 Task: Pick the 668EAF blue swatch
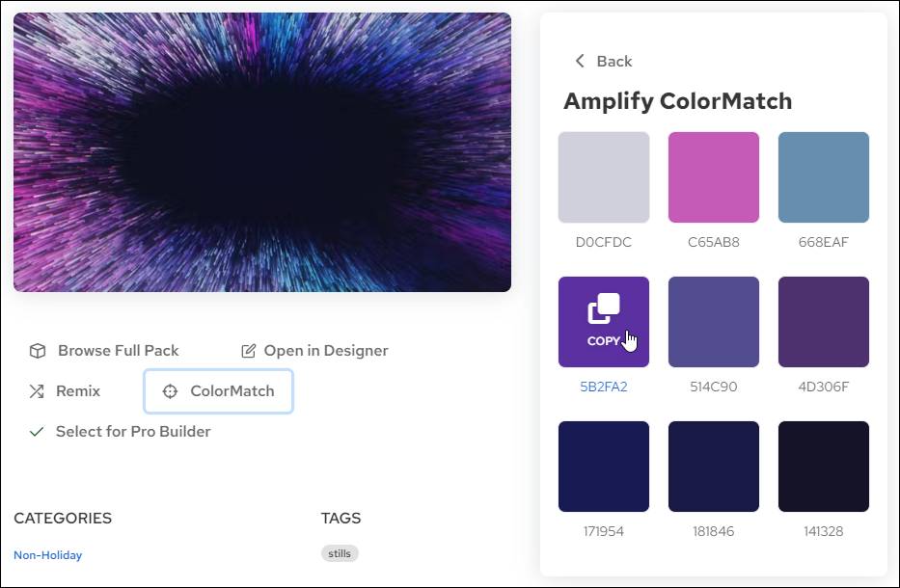pyautogui.click(x=824, y=177)
